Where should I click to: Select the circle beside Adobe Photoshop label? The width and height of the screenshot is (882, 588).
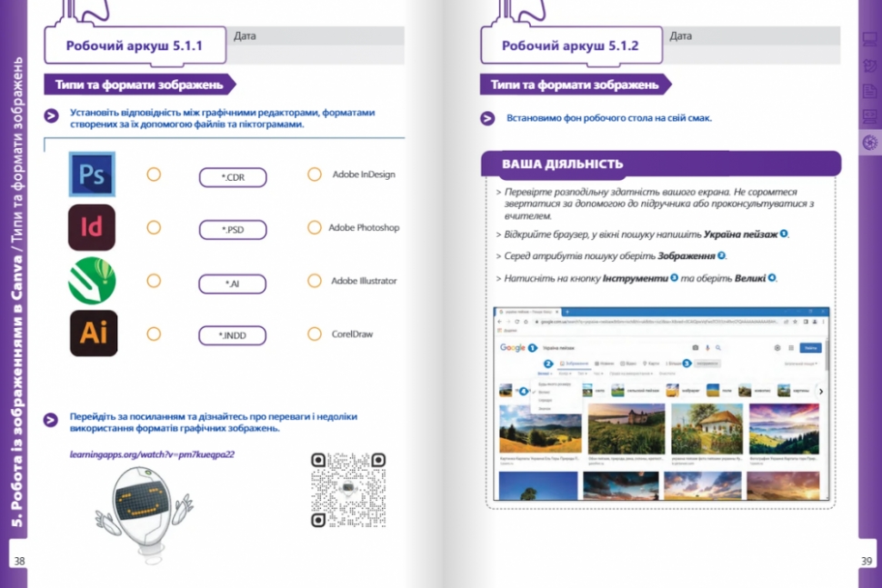click(315, 227)
